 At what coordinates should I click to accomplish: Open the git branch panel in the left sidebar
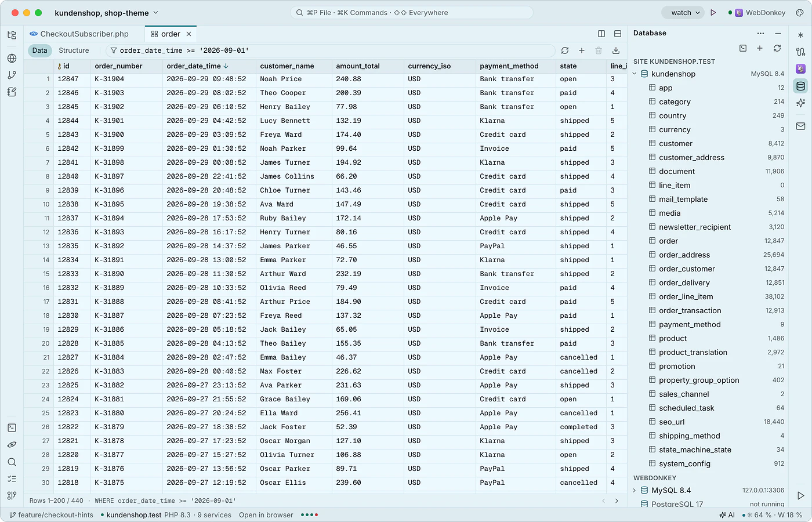(12, 75)
